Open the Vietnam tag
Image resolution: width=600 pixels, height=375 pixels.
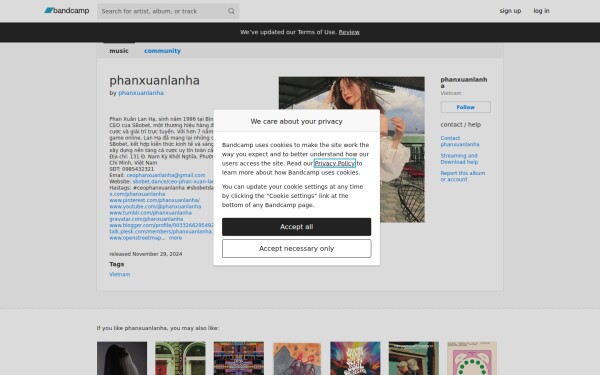pyautogui.click(x=119, y=274)
